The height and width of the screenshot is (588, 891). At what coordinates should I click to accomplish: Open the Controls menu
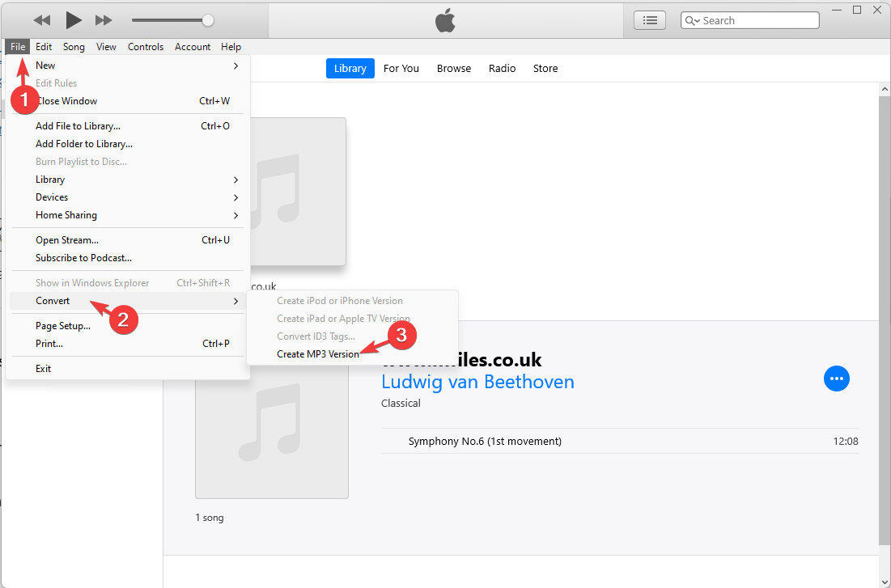(146, 47)
